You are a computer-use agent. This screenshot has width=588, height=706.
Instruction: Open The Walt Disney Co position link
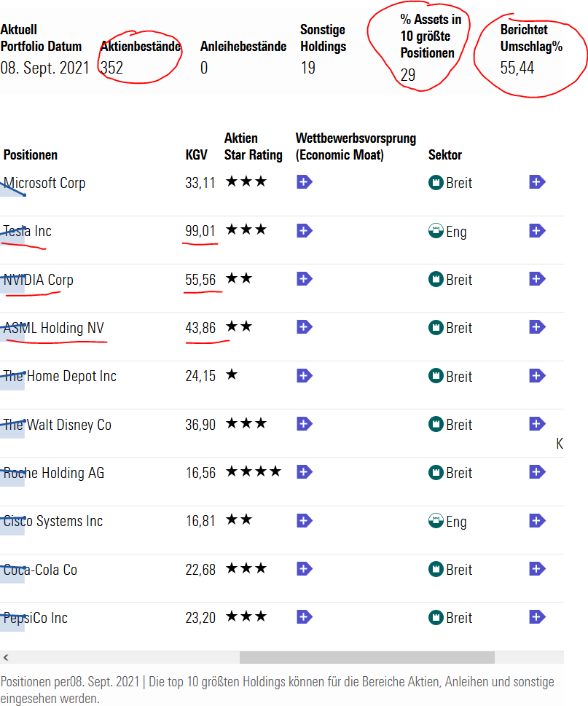[57, 425]
